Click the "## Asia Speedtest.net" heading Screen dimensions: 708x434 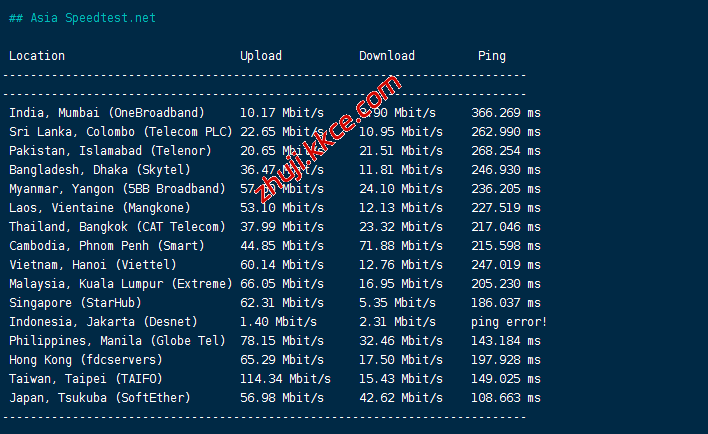[82, 18]
